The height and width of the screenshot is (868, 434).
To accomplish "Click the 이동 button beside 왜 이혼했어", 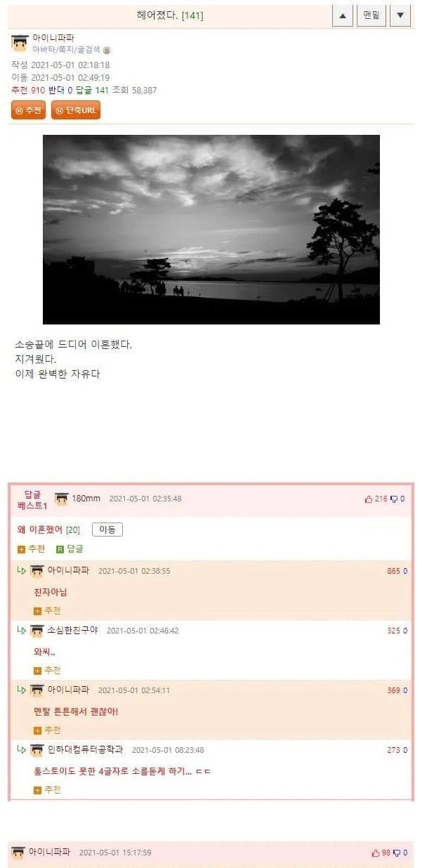I will click(x=107, y=530).
